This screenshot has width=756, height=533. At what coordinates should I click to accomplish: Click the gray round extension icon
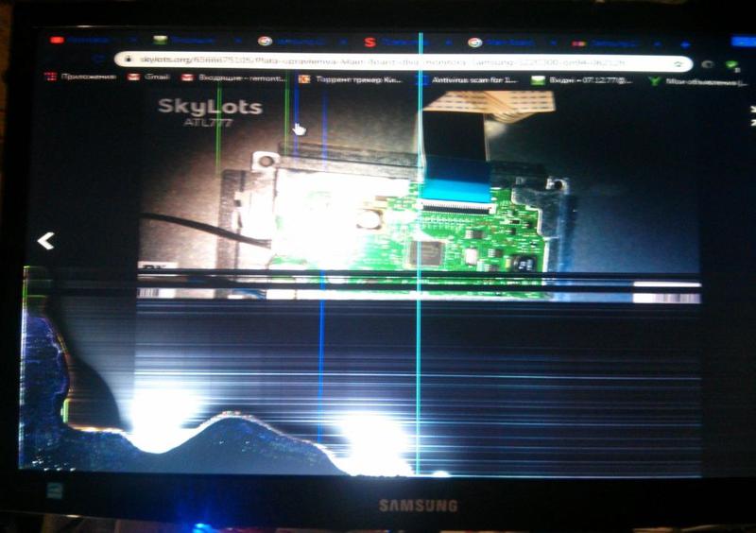pyautogui.click(x=707, y=64)
